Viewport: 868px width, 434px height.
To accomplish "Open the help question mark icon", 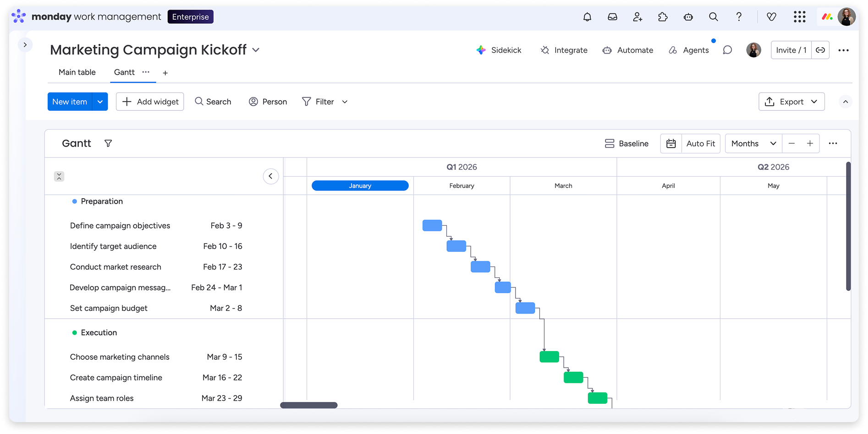I will pos(739,17).
